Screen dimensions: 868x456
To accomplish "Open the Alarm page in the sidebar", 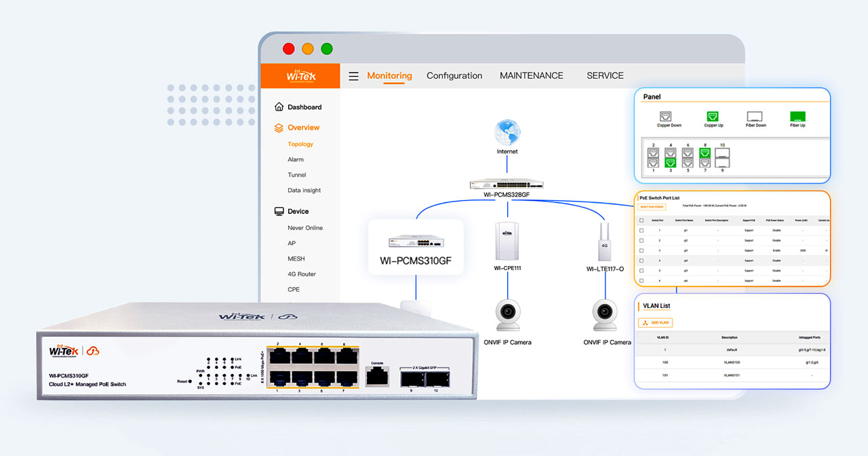I will click(296, 159).
